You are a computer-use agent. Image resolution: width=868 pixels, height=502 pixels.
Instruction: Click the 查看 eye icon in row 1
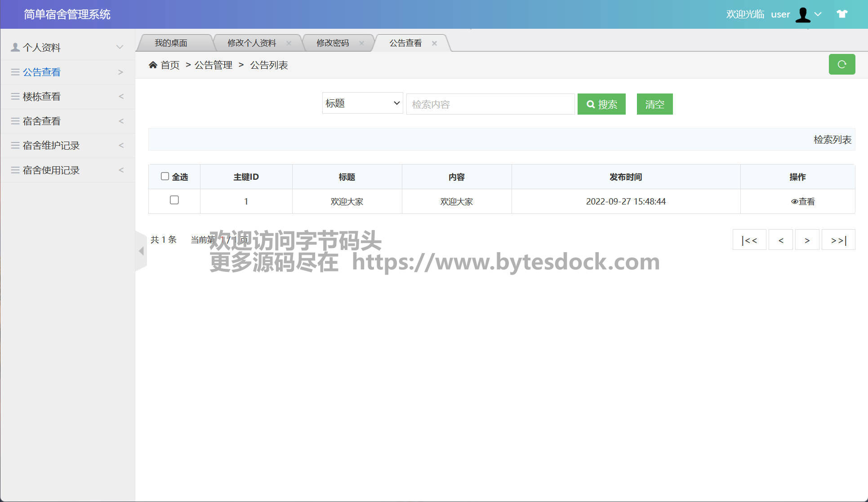pos(794,202)
